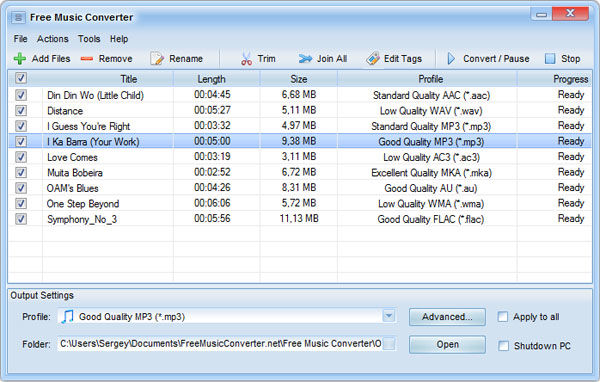Uncheck the Muita Bobeira checkbox
The width and height of the screenshot is (600, 382).
tap(21, 173)
